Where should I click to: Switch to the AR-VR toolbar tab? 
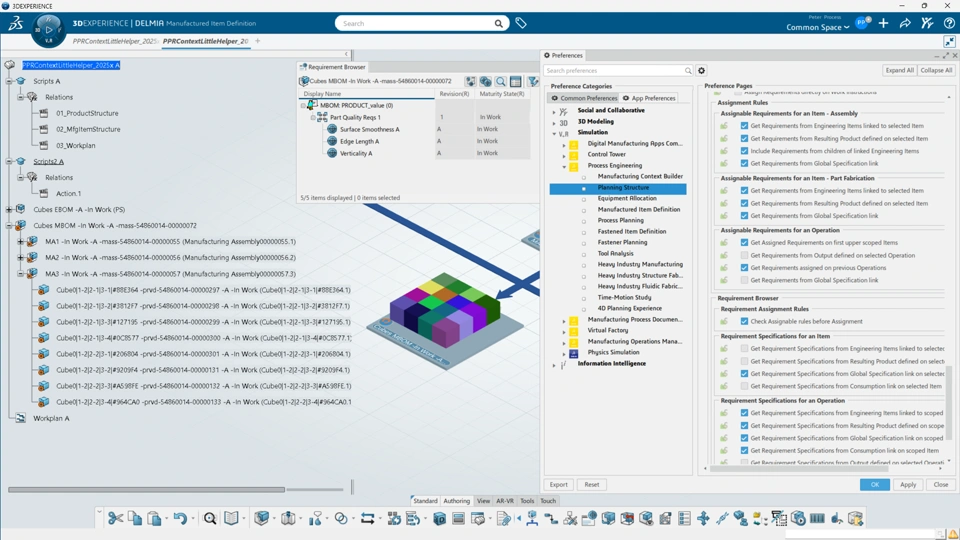coord(505,501)
